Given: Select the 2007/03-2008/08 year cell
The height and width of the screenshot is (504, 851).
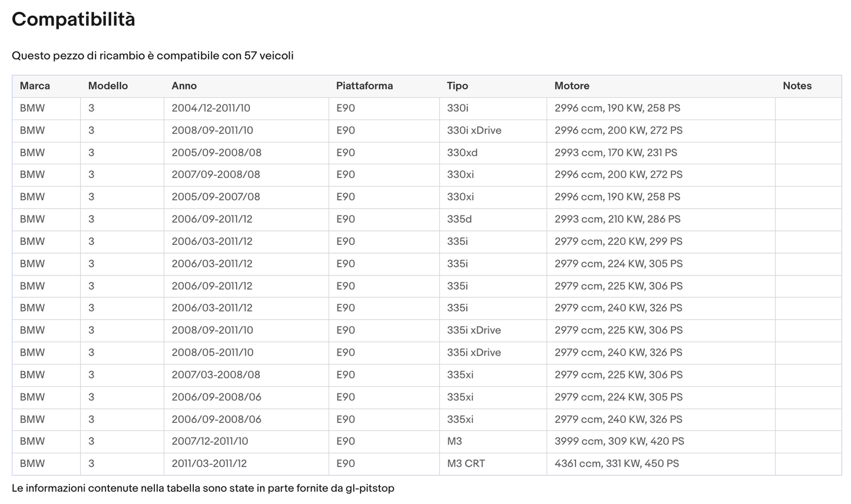Looking at the screenshot, I should [x=216, y=375].
